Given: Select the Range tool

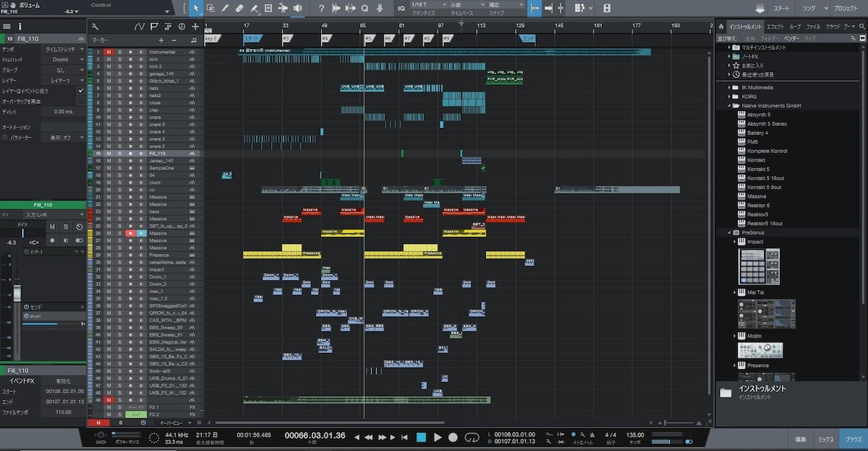Looking at the screenshot, I should coord(211,8).
